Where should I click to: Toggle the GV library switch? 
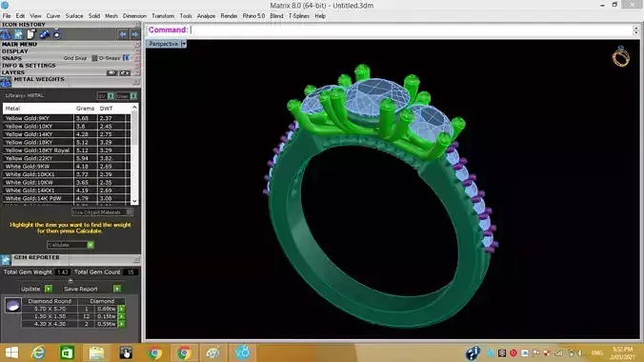[x=111, y=96]
